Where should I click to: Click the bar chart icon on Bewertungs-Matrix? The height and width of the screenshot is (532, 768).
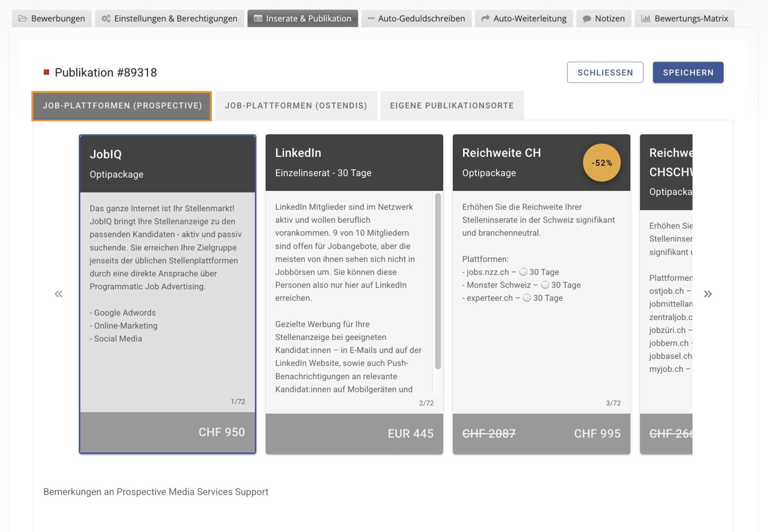click(x=646, y=18)
